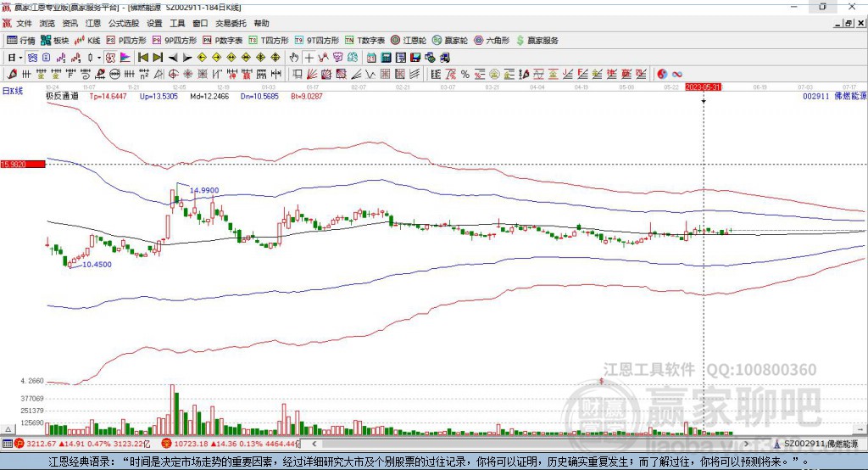Jump to first bar with skip-back icon

point(142,58)
